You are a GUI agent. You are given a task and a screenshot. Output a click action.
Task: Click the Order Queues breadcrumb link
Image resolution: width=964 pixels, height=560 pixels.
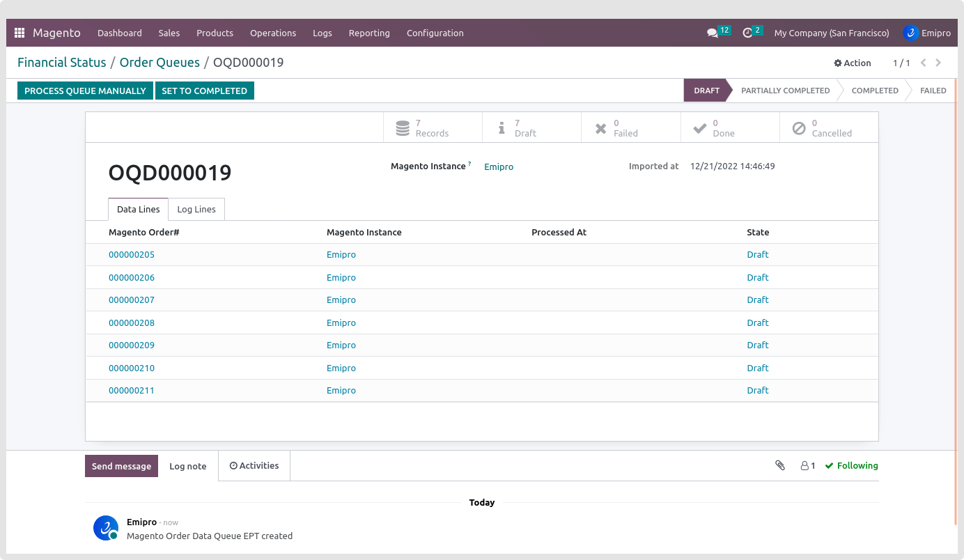coord(160,63)
